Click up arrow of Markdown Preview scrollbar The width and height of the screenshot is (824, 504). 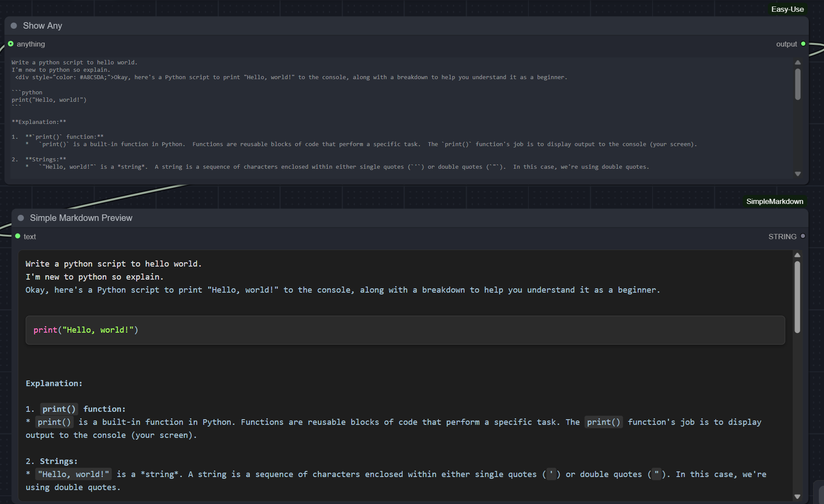pos(797,255)
